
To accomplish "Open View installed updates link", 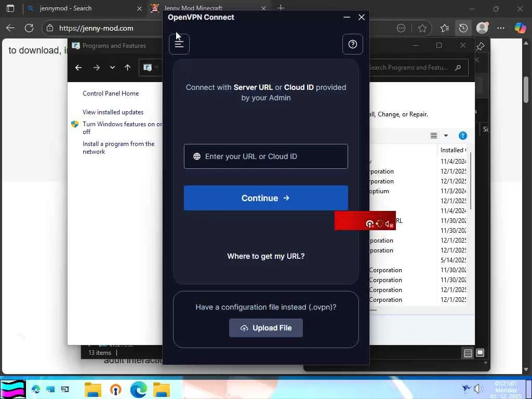I will coord(113,112).
